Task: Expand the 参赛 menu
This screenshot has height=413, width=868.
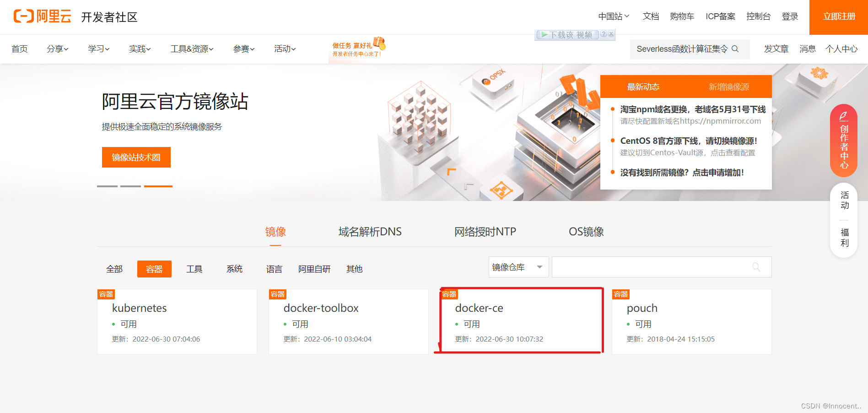Action: click(x=244, y=49)
